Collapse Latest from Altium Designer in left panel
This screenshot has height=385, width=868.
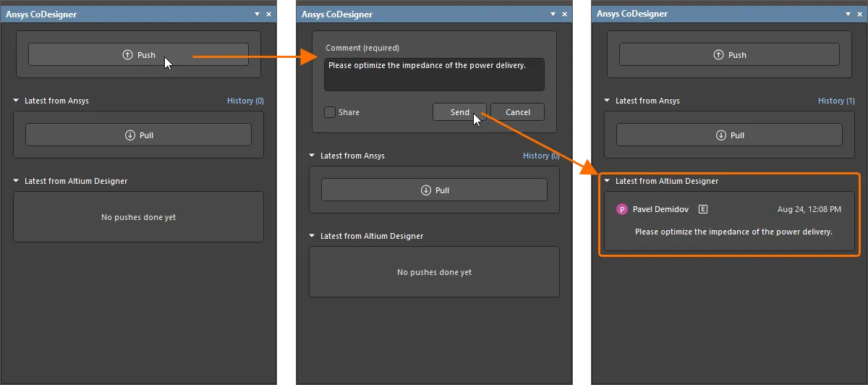coord(16,181)
